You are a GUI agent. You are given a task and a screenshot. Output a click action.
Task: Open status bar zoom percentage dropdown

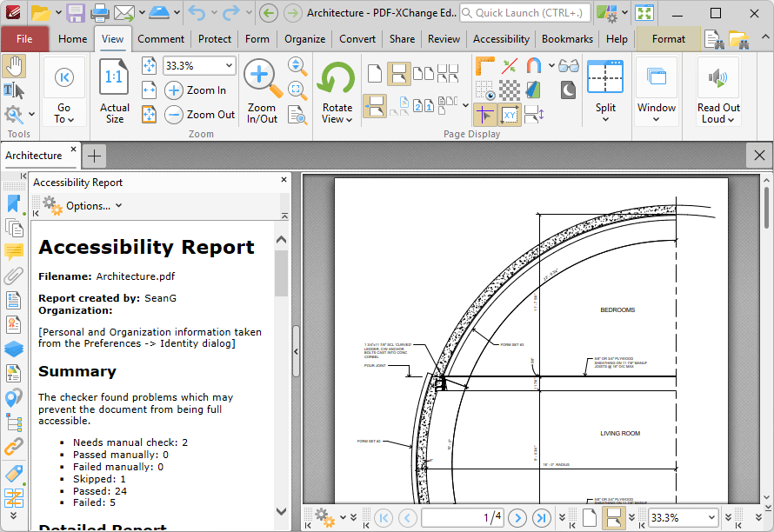click(x=711, y=518)
